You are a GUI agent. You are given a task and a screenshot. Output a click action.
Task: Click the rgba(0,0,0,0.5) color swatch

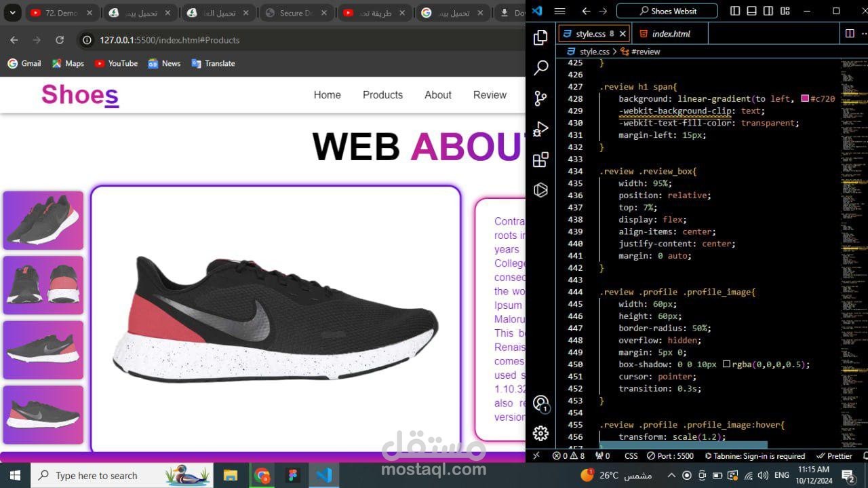pos(726,364)
